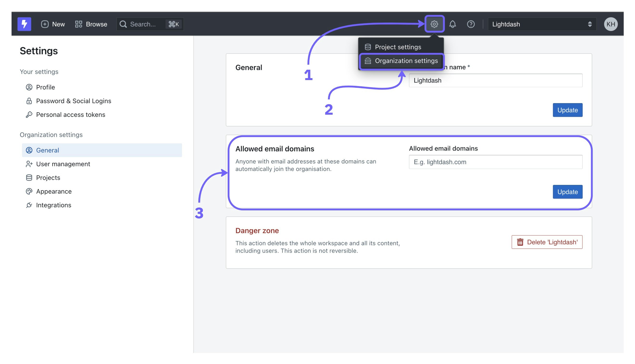
Task: Click Delete 'Lightdash' danger button
Action: (547, 242)
